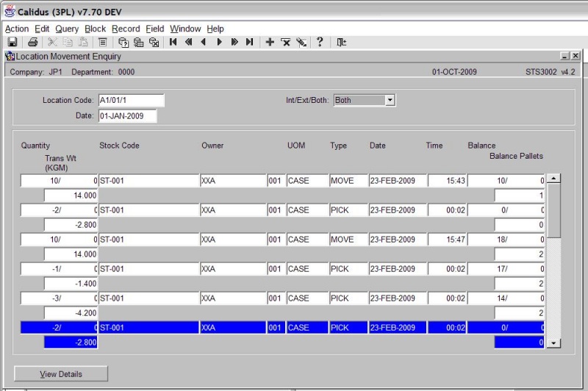Jump to the first record

point(173,42)
